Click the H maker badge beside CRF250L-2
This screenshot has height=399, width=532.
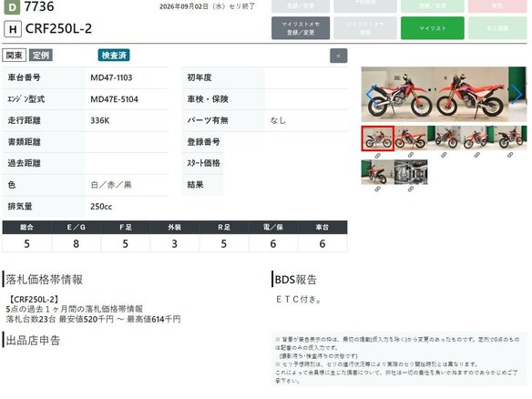pos(13,29)
